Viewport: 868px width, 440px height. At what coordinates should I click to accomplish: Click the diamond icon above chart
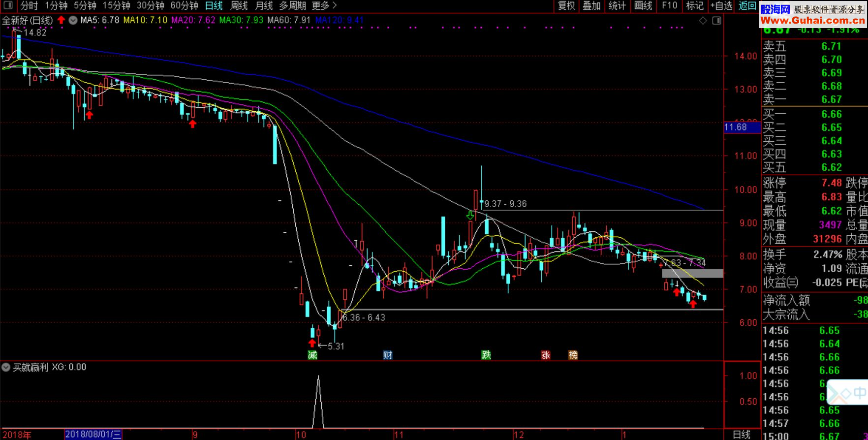pyautogui.click(x=703, y=20)
